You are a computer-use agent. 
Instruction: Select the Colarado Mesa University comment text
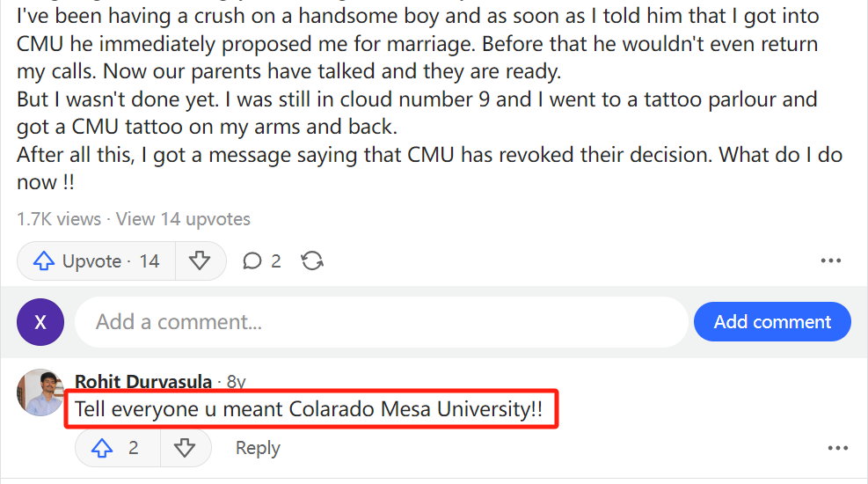[x=309, y=409]
